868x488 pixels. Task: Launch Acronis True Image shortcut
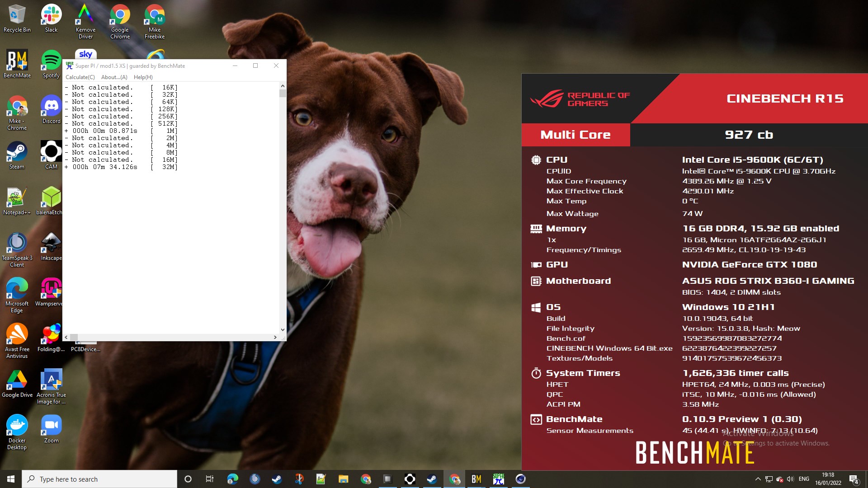coord(51,386)
